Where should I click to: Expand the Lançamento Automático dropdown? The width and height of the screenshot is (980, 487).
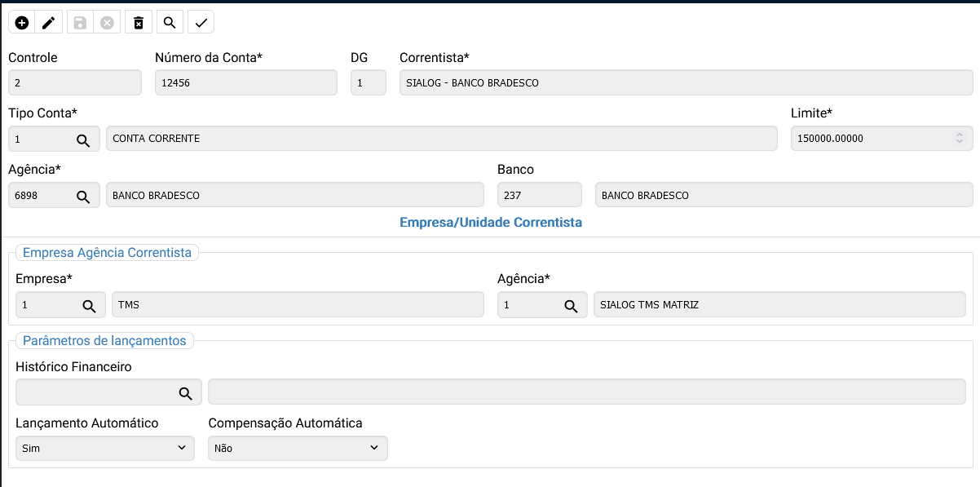[x=105, y=448]
